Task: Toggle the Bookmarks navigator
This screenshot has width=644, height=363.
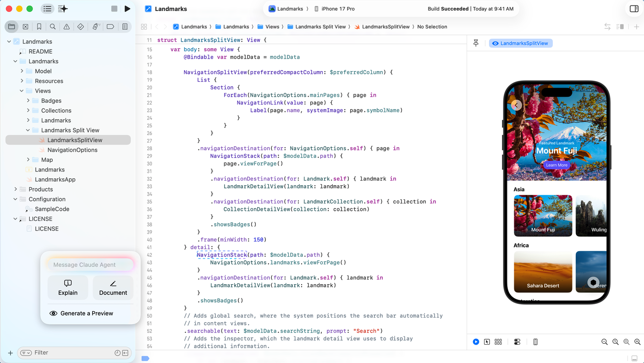Action: 39,27
